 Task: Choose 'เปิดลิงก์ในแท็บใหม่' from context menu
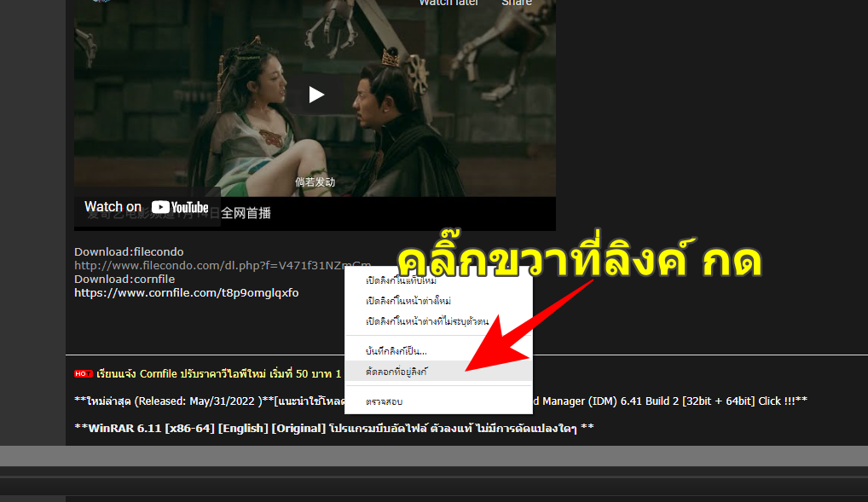(x=438, y=280)
